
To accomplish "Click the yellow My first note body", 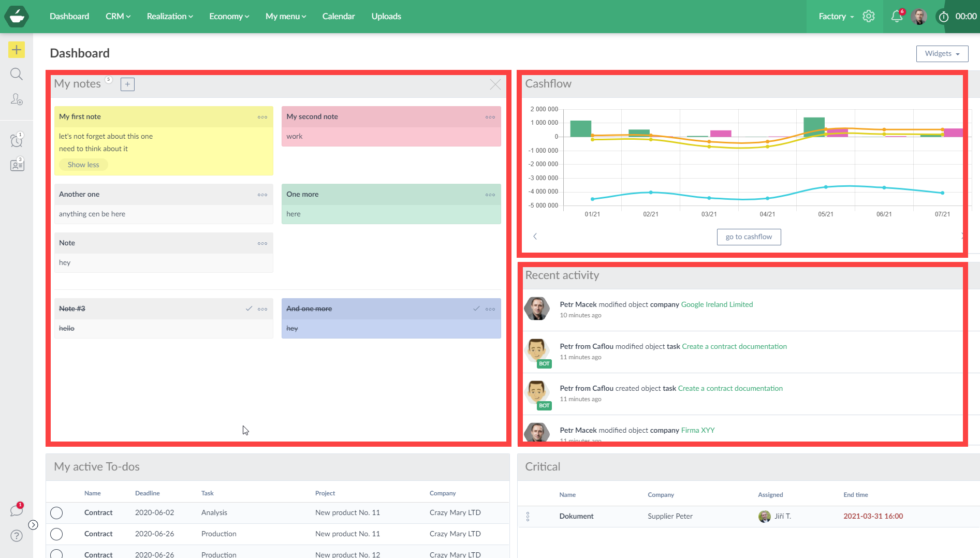I will [x=164, y=151].
